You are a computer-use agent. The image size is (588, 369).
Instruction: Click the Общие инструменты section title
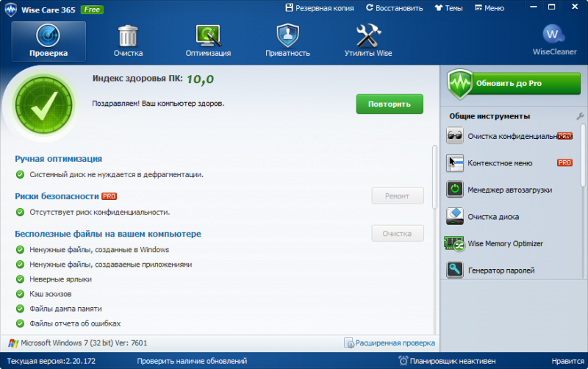pos(490,116)
